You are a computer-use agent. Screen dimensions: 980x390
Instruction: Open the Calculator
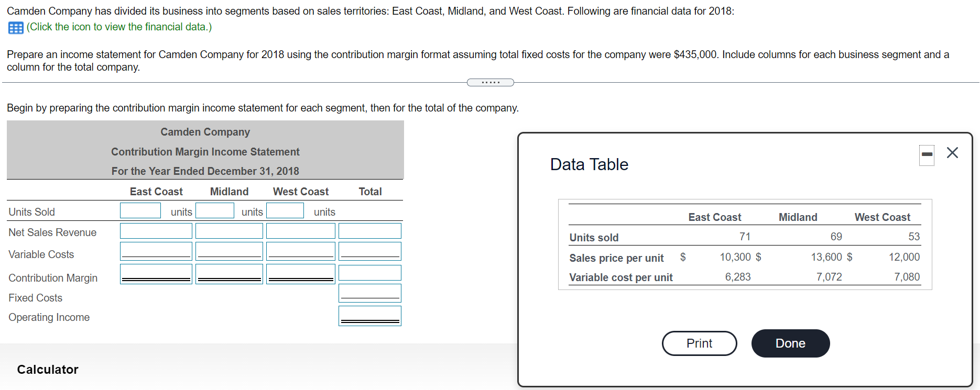pyautogui.click(x=48, y=370)
